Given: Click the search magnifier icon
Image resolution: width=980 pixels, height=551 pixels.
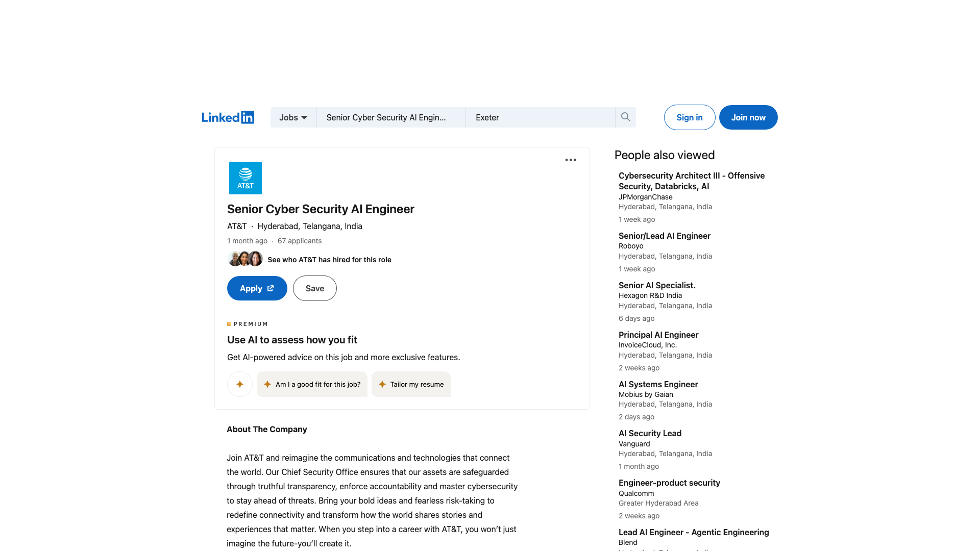Looking at the screenshot, I should tap(625, 117).
